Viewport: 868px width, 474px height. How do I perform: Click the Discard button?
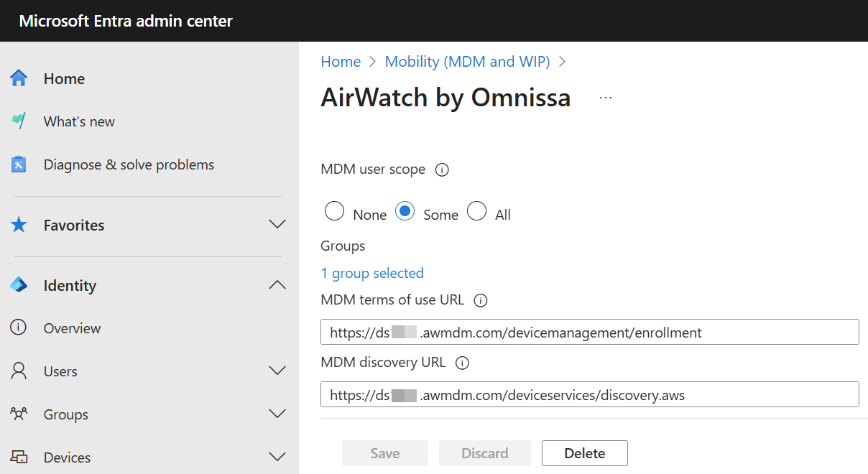pos(485,453)
